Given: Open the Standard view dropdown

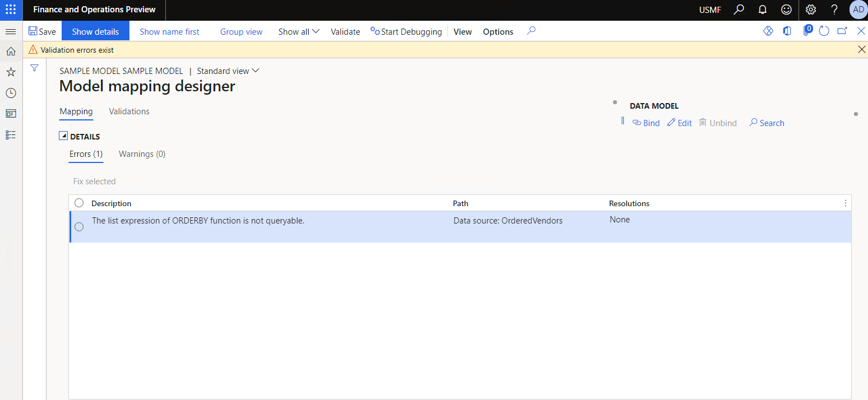Looking at the screenshot, I should (228, 71).
